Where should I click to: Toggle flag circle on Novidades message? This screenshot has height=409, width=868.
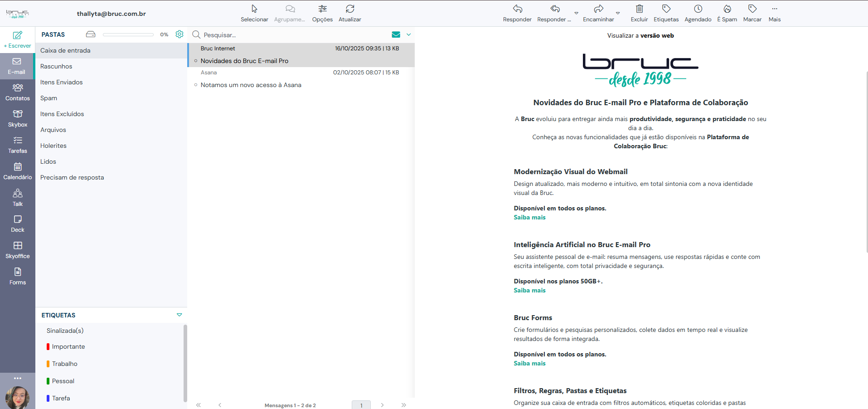point(196,61)
